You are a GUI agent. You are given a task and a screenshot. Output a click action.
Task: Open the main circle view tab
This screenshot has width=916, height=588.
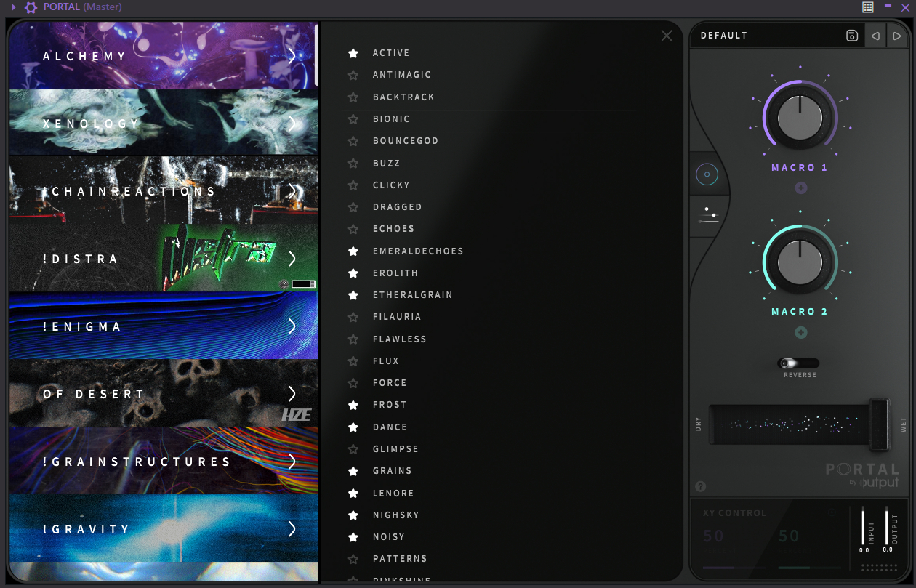click(x=707, y=174)
